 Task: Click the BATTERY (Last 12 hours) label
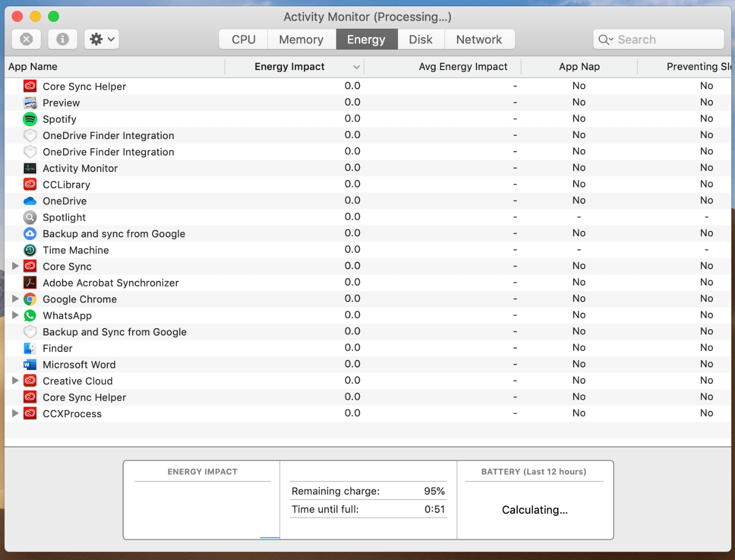click(534, 471)
